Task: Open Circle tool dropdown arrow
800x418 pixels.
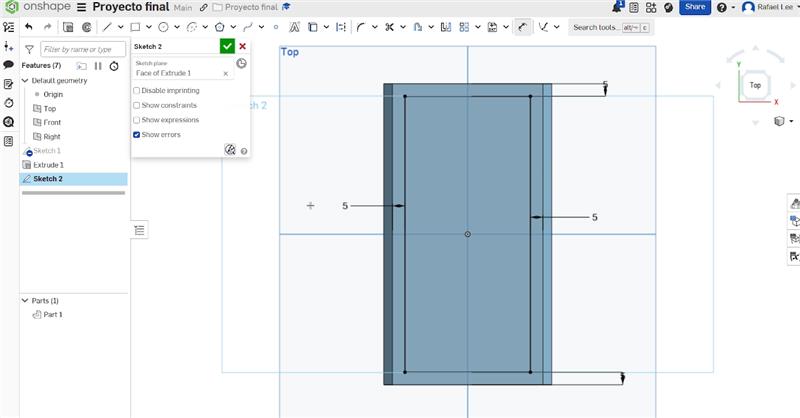Action: pyautogui.click(x=177, y=27)
